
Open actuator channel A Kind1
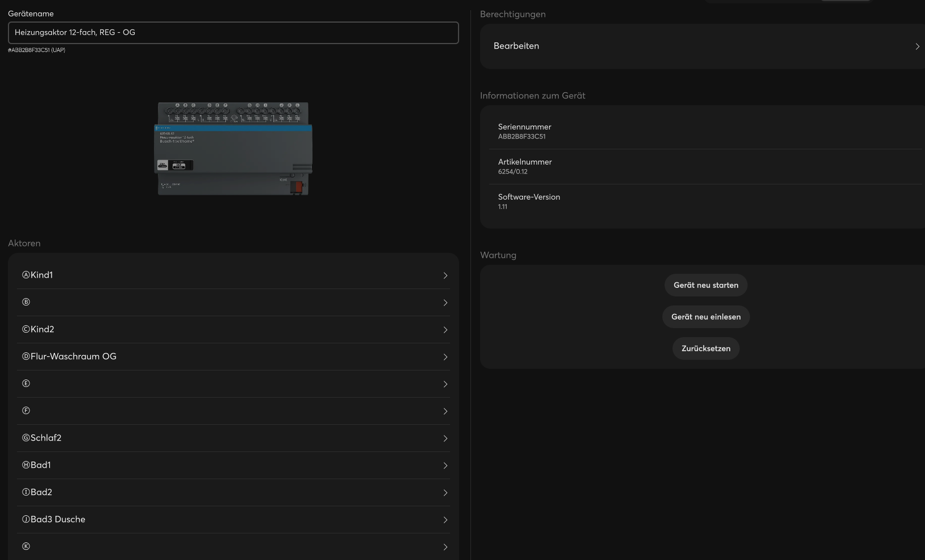point(233,275)
